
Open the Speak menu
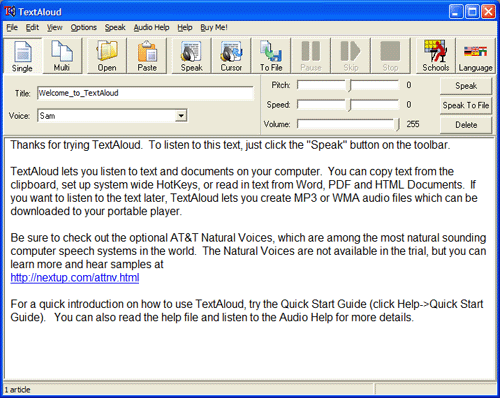[x=115, y=27]
